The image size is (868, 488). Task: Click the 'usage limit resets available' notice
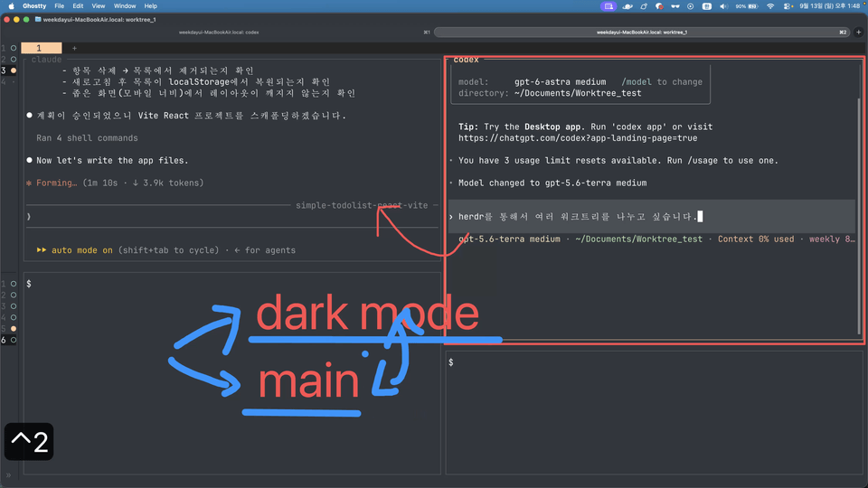(618, 161)
